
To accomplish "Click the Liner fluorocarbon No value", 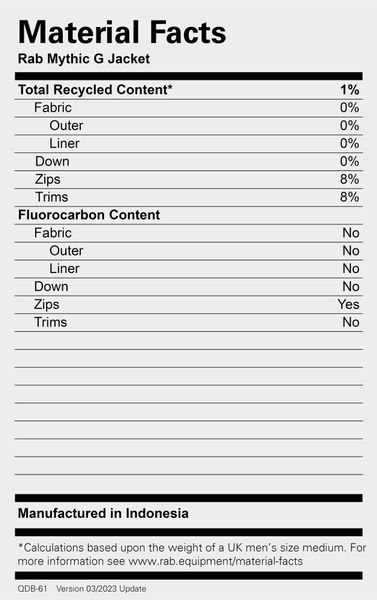I will 351,269.
